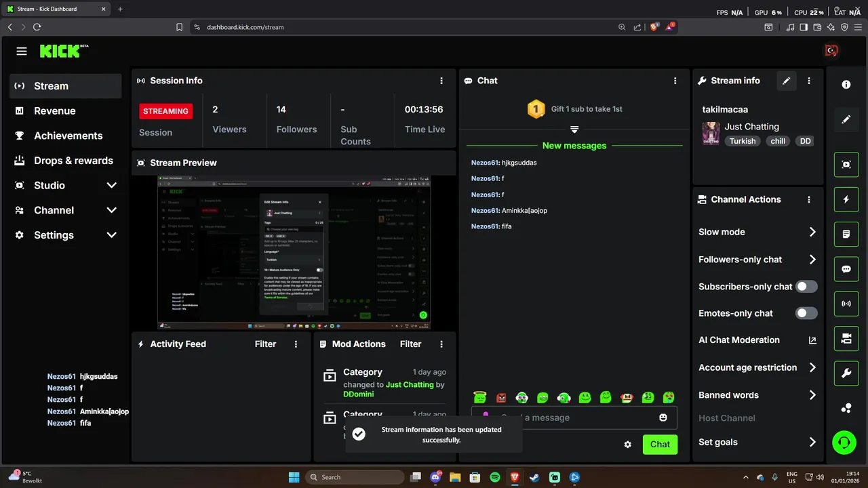Open the emoji picker in chat box
The height and width of the screenshot is (488, 868).
pos(663,418)
